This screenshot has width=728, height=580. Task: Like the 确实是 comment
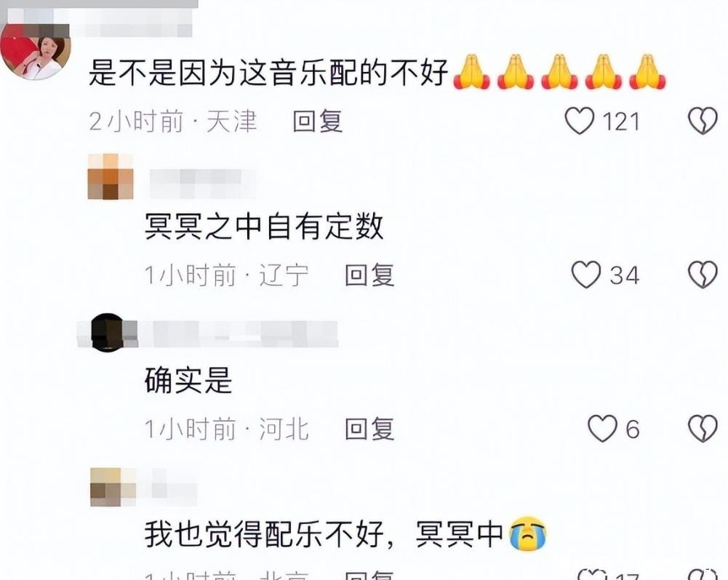(603, 428)
